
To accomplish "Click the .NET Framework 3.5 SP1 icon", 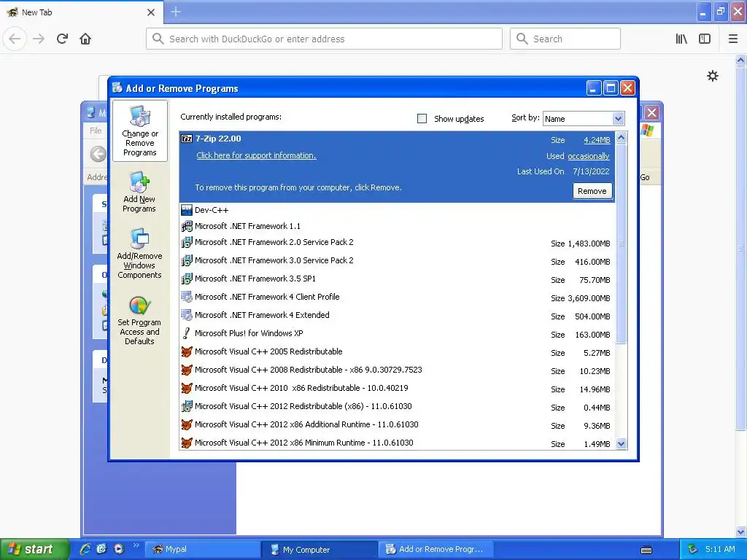I will (187, 279).
